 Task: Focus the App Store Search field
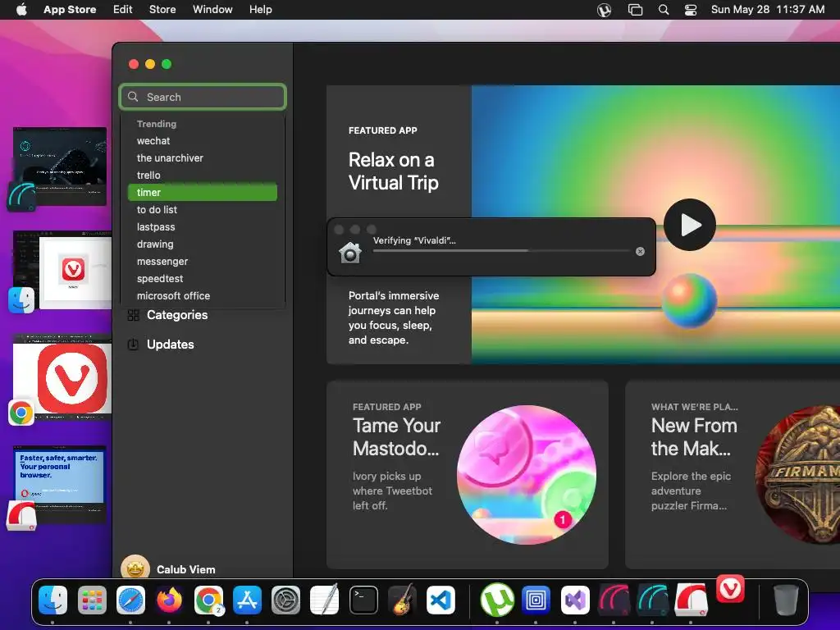[x=203, y=97]
